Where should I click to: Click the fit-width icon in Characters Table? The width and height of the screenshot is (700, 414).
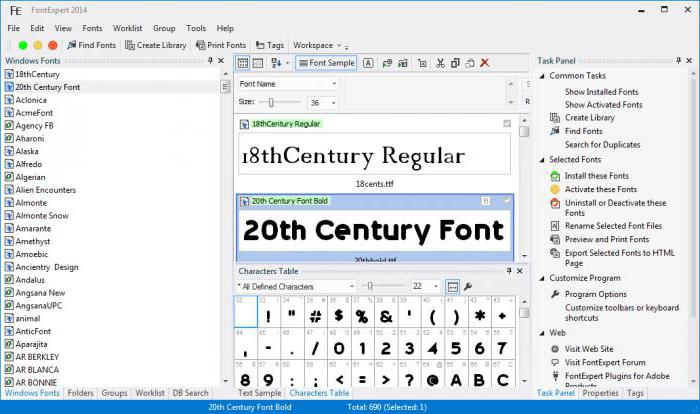tap(453, 287)
